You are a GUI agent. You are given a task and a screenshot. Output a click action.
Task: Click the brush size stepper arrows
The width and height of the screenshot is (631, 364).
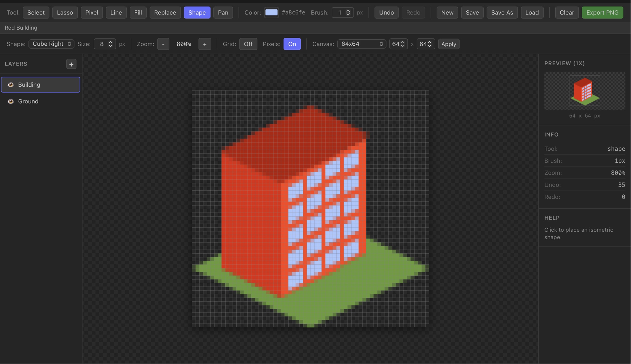(x=348, y=13)
